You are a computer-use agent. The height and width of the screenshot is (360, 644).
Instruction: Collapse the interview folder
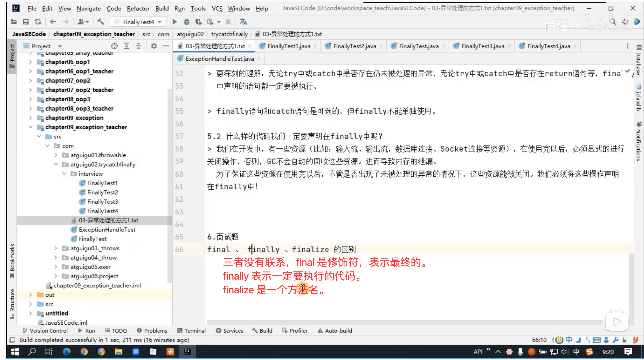[x=64, y=174]
